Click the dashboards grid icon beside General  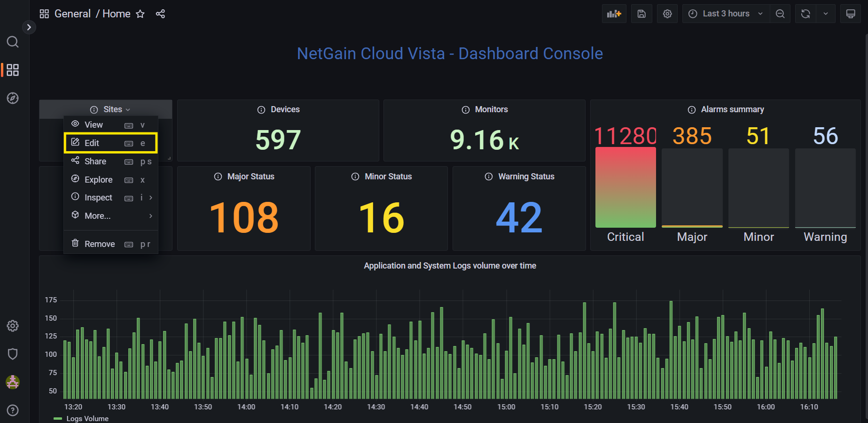coord(44,14)
